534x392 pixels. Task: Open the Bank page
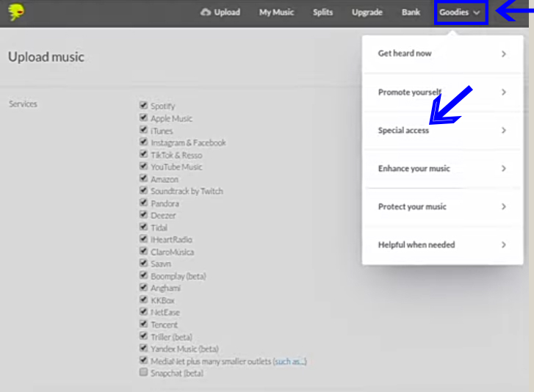pyautogui.click(x=411, y=12)
